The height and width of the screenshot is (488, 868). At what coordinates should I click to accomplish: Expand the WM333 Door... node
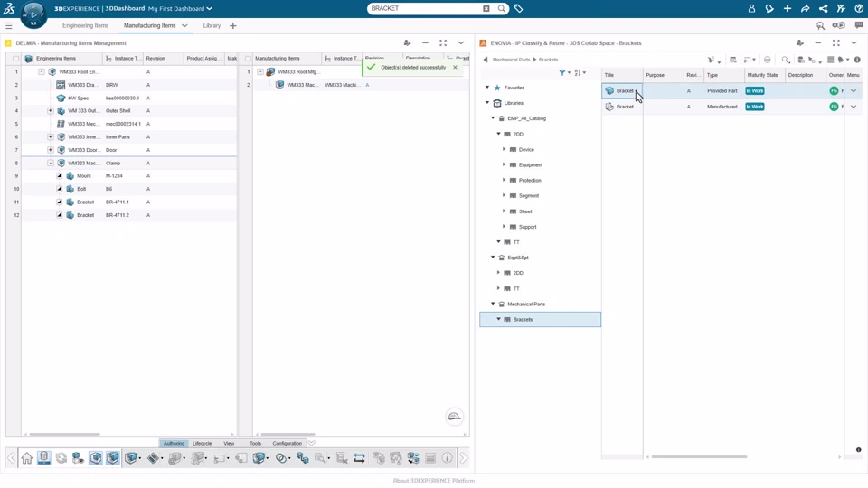click(x=51, y=150)
